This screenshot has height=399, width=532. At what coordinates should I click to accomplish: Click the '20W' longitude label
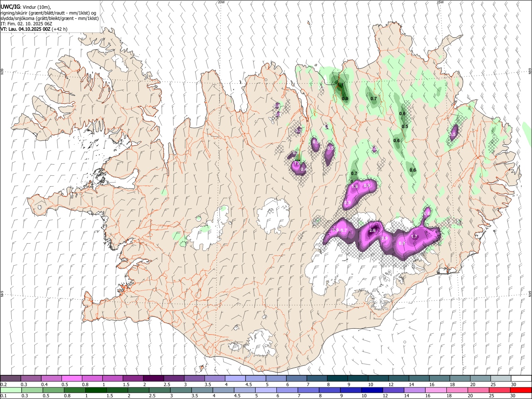221,2
